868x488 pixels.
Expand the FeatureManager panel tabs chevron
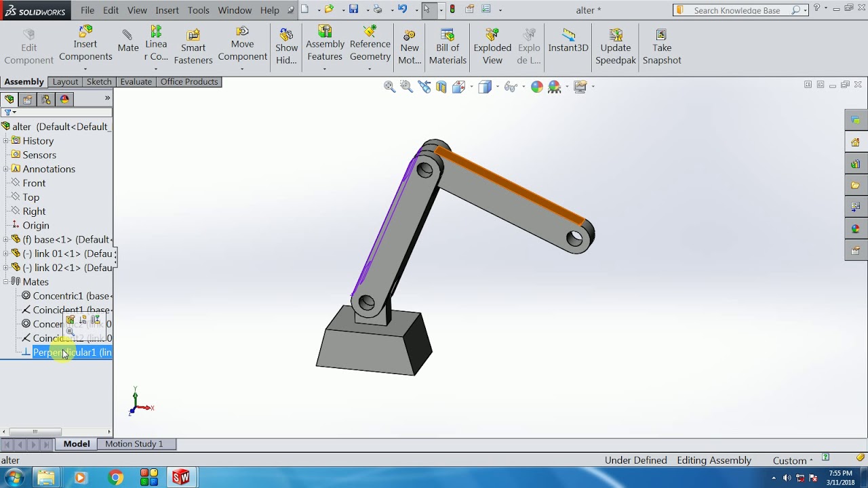coord(107,98)
